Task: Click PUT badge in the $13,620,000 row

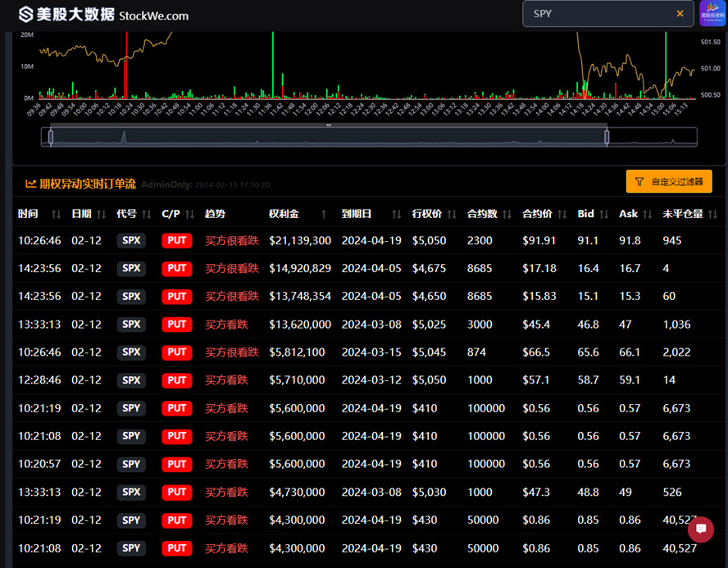Action: click(x=177, y=325)
